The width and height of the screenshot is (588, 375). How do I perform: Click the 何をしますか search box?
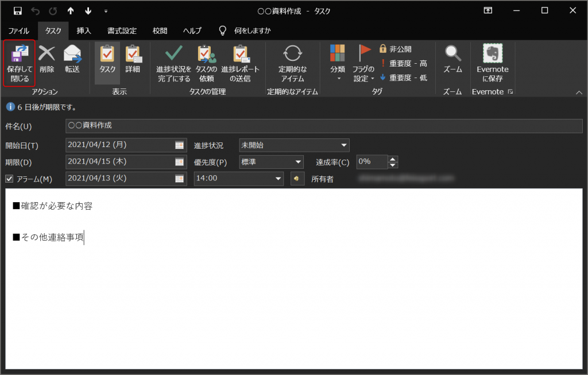[x=253, y=31]
